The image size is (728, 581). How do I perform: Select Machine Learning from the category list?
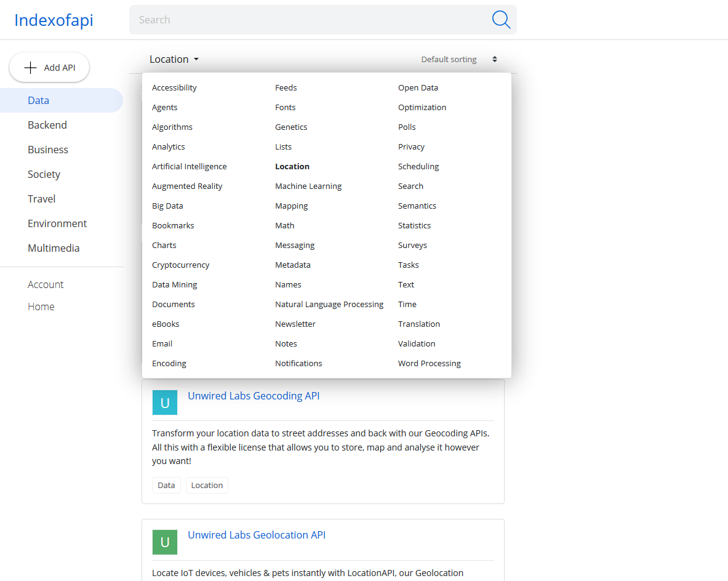308,186
